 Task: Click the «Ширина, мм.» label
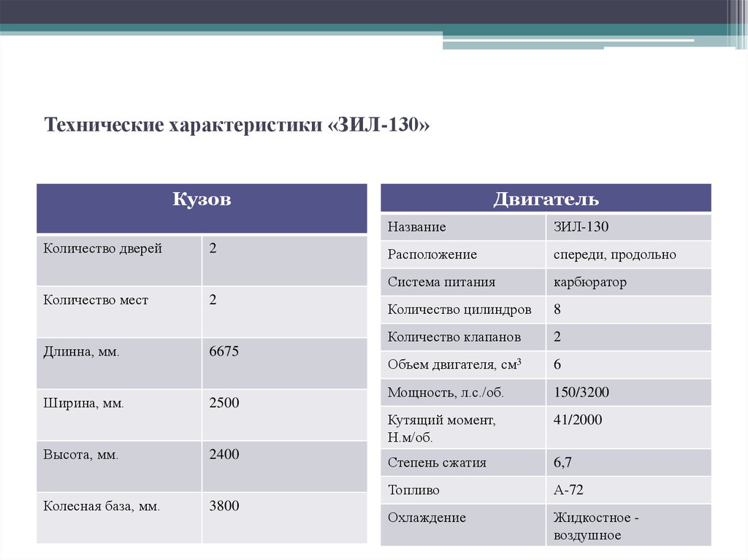(x=83, y=404)
